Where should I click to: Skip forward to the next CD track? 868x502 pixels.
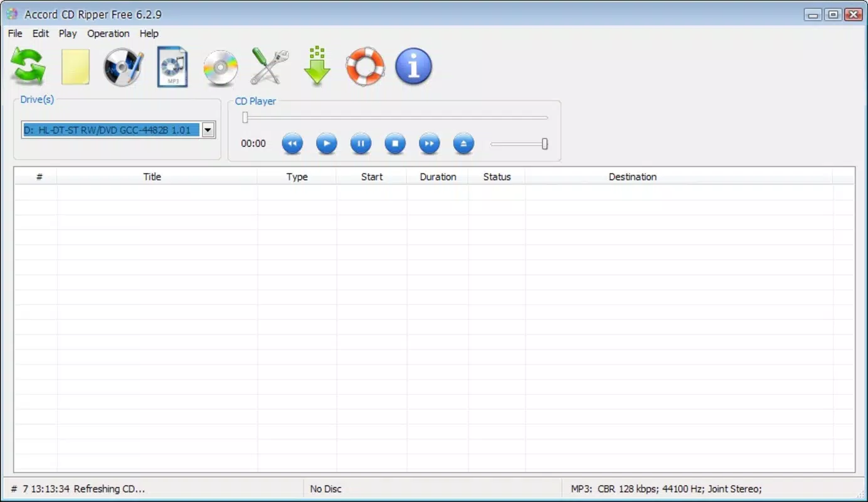click(x=429, y=144)
